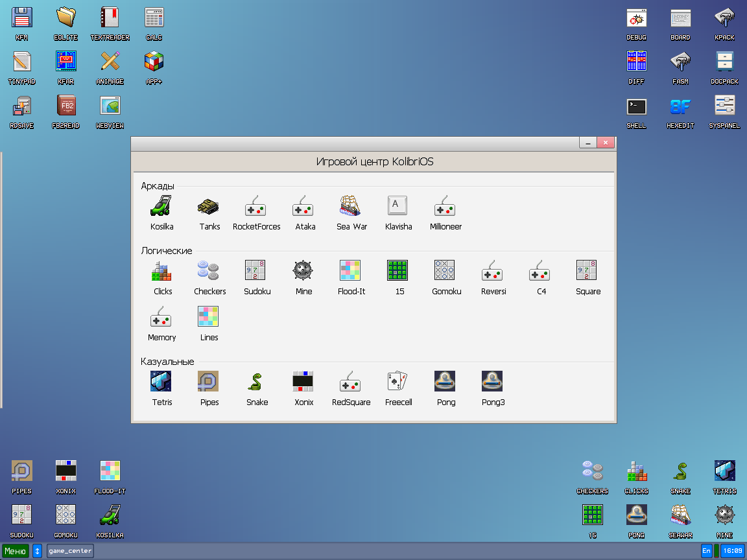The height and width of the screenshot is (560, 747).
Task: Start Xonix in Game Center window
Action: pyautogui.click(x=303, y=389)
